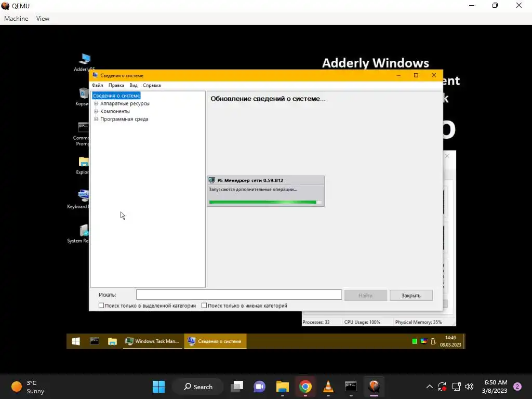
Task: Open the Вид menu
Action: click(x=134, y=85)
